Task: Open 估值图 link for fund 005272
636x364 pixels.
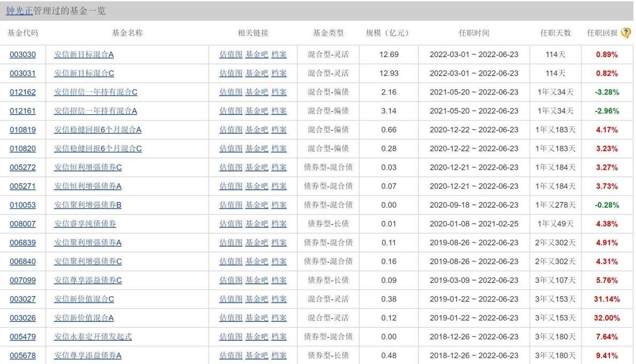Action: 231,167
